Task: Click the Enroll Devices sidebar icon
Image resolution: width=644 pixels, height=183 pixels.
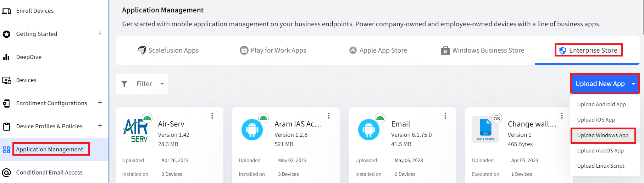Action: click(x=6, y=11)
